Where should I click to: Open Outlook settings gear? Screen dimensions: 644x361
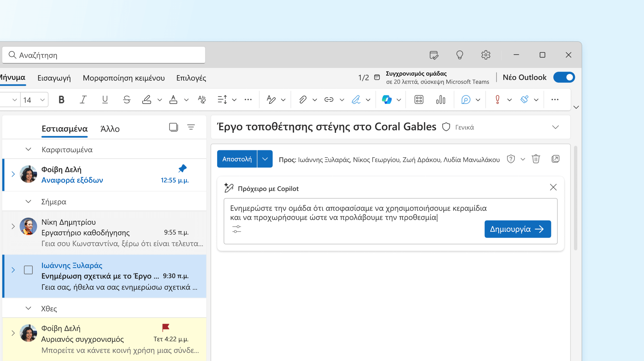point(486,55)
